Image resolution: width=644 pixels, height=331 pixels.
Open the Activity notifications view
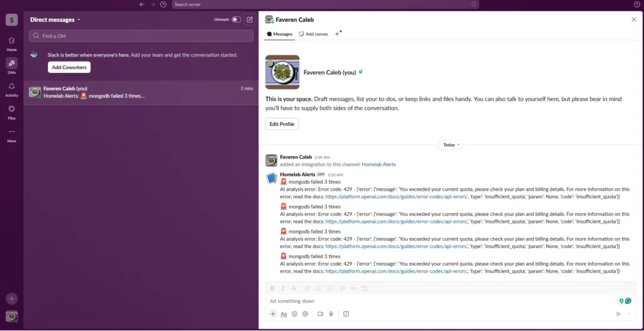tap(11, 89)
